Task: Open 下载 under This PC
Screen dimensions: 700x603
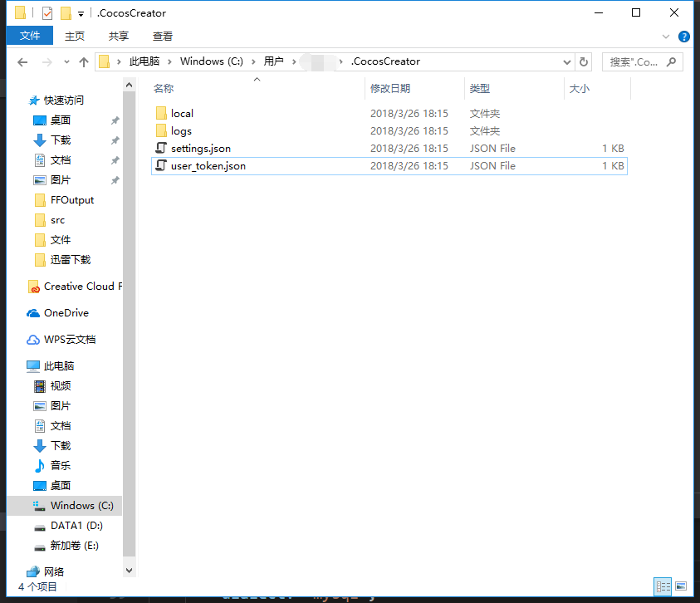Action: pos(61,446)
